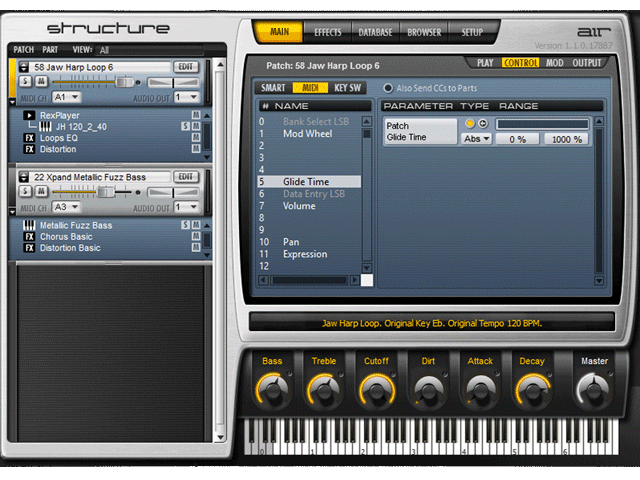
Task: Click the MIDI list down arrow
Action: coord(367,268)
